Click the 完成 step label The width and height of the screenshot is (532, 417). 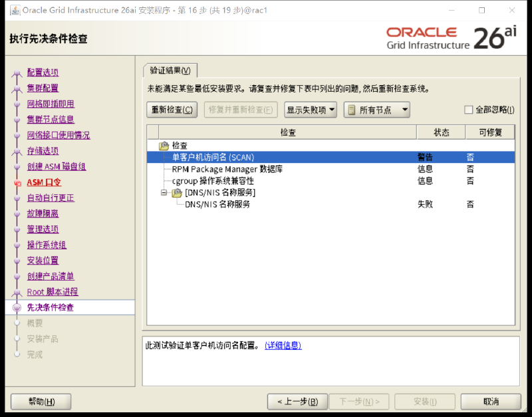click(x=35, y=354)
